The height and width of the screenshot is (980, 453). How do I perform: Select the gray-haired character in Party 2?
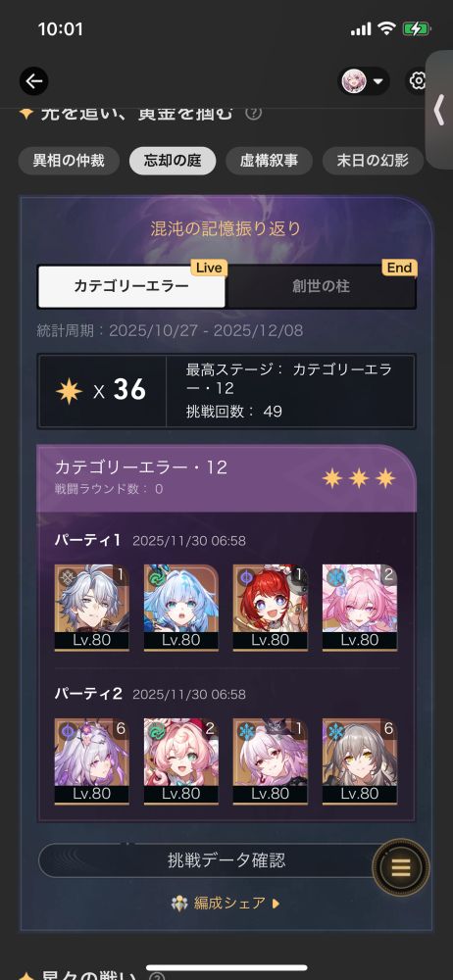(360, 761)
